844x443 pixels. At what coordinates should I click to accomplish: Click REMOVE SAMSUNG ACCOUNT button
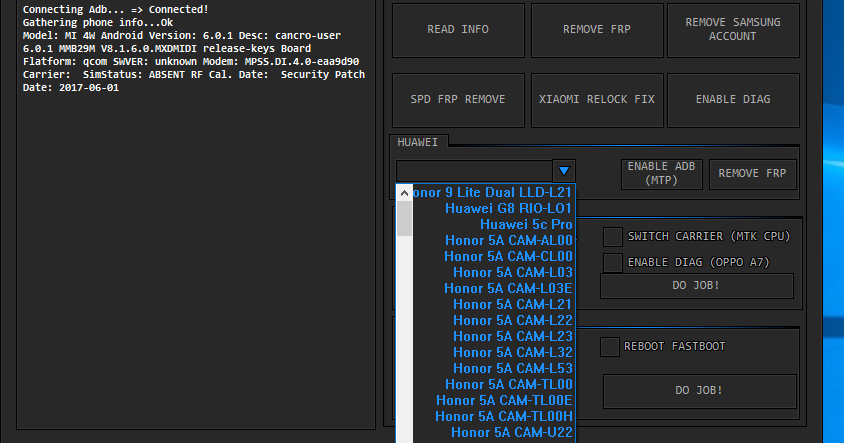733,30
